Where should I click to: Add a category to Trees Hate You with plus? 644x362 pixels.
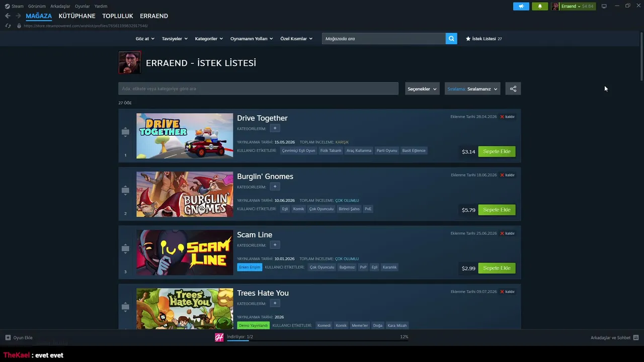275,303
